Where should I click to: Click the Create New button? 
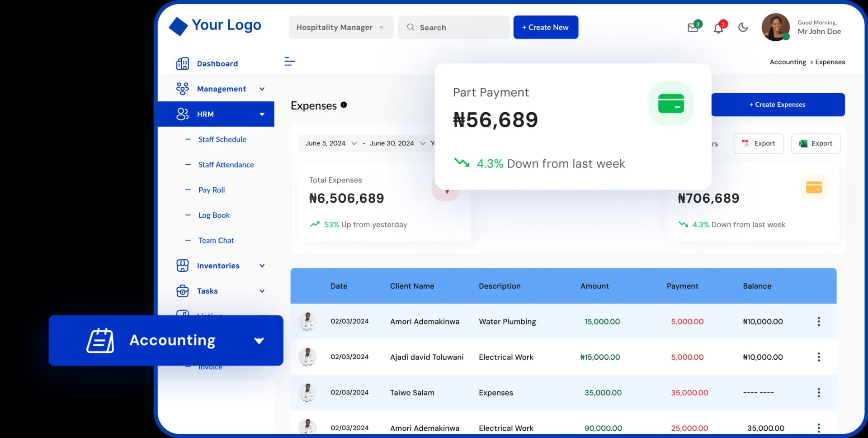click(x=545, y=27)
